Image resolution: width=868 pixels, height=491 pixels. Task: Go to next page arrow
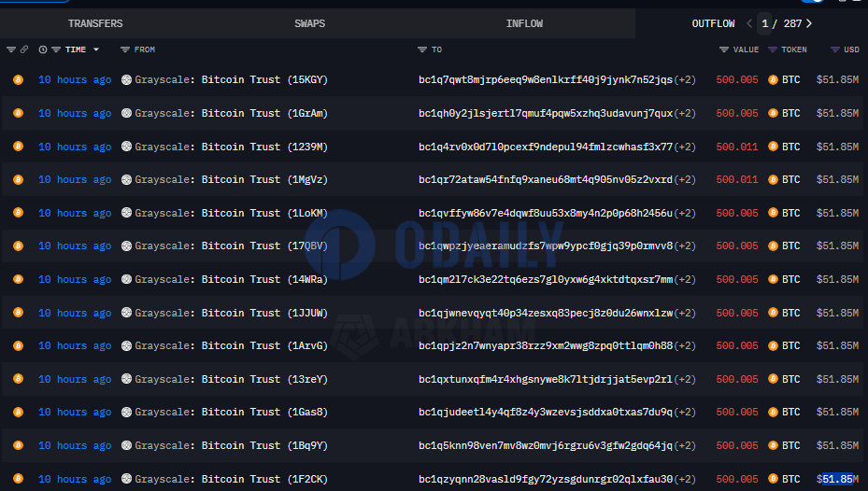pos(809,23)
